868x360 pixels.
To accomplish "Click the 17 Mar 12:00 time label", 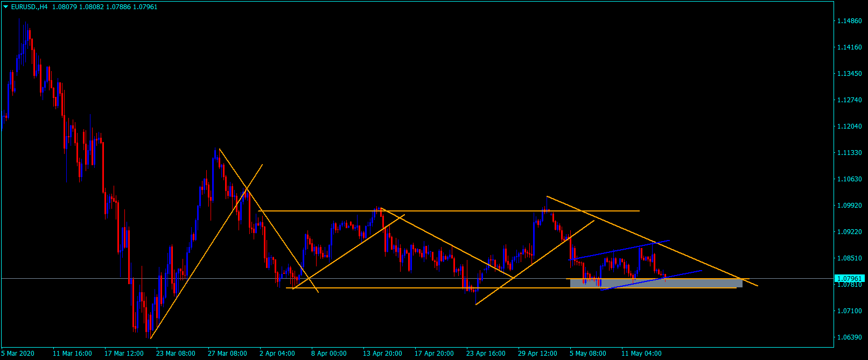I will pos(124,354).
